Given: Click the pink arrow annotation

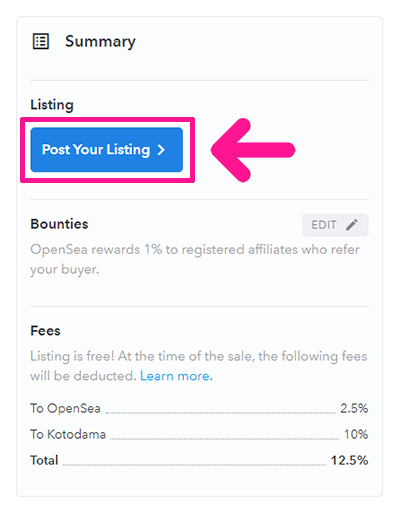Looking at the screenshot, I should tap(253, 150).
